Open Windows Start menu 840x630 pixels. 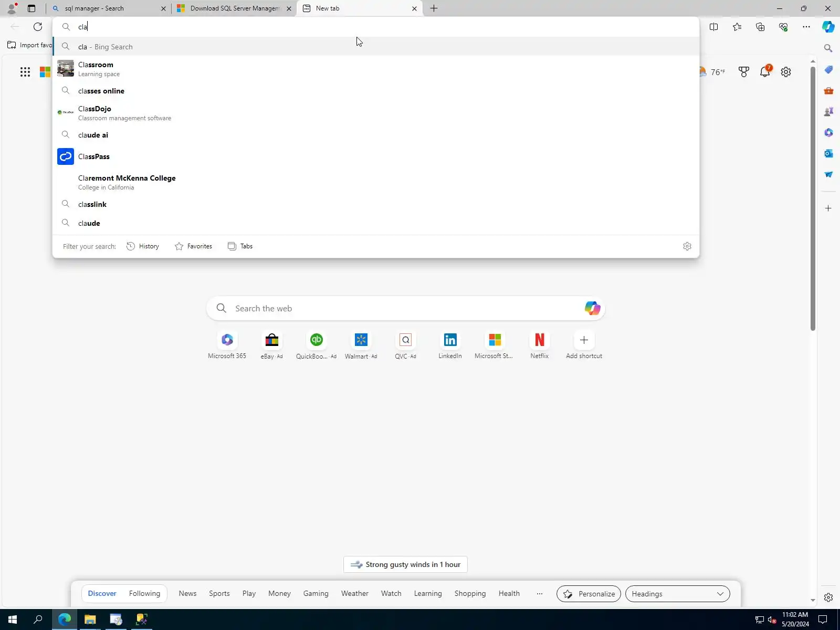tap(13, 619)
